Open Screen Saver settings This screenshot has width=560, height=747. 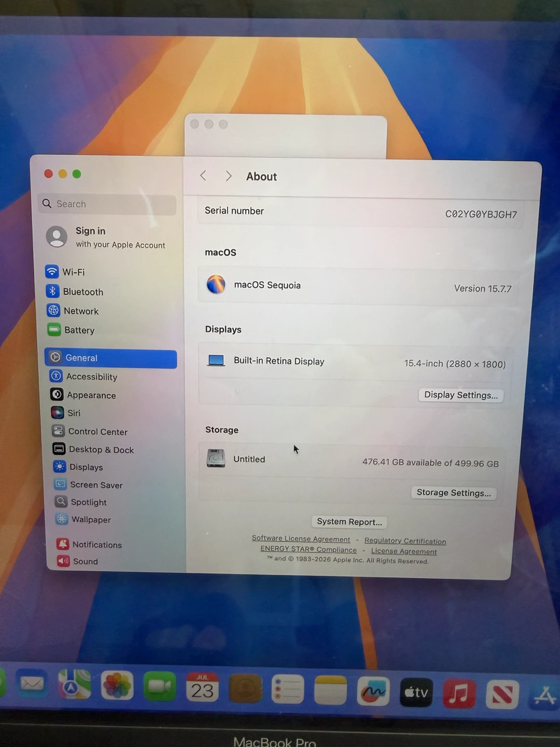[89, 485]
